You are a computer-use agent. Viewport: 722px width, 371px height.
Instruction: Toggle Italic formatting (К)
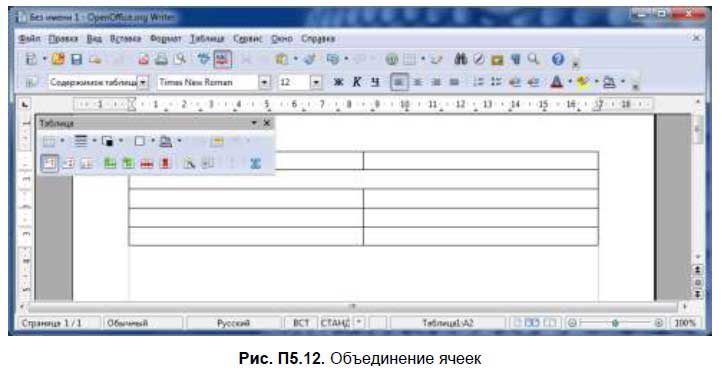click(356, 82)
